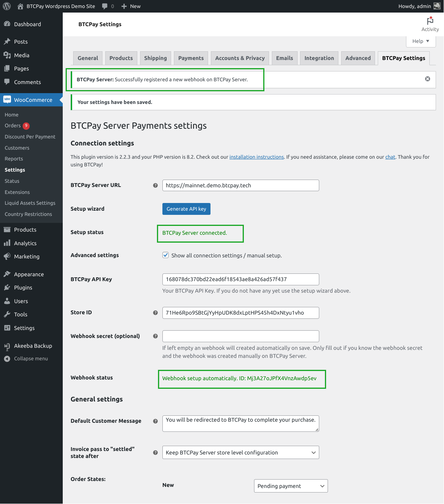444x504 pixels.
Task: Click the Analytics bar chart icon
Action: tap(7, 243)
